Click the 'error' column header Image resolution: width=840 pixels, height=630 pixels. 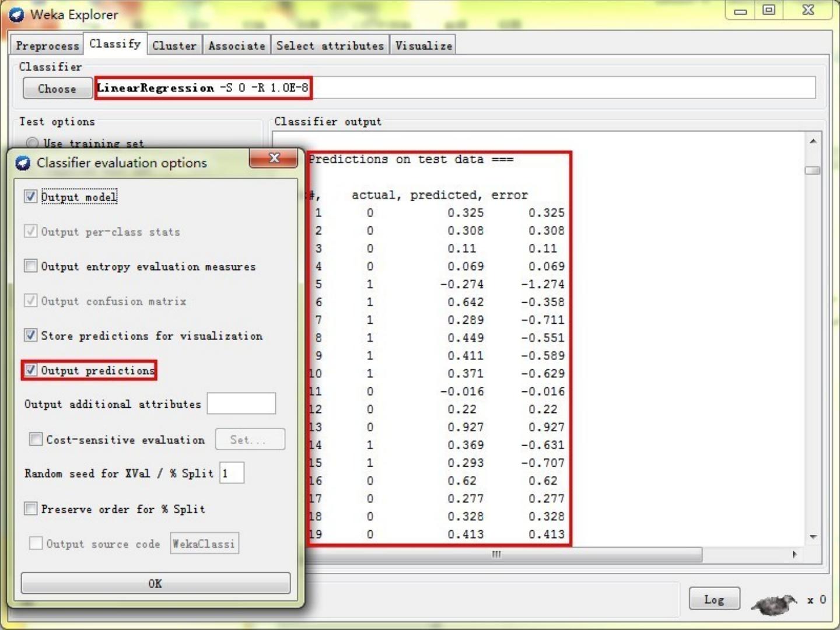(509, 195)
